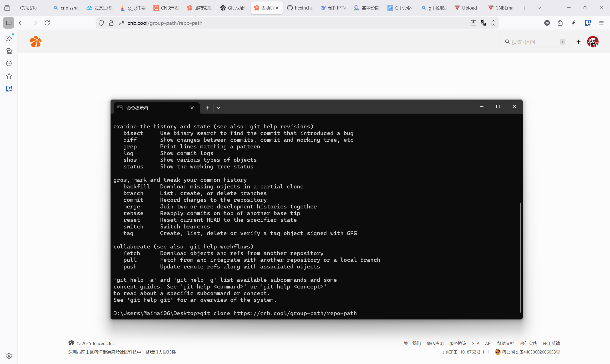The height and width of the screenshot is (364, 610).
Task: Open the plus create menu on CNB header
Action: click(x=579, y=42)
